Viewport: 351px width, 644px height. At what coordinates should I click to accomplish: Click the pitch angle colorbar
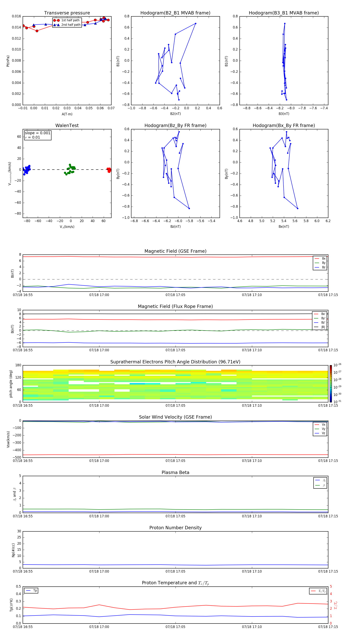331,384
